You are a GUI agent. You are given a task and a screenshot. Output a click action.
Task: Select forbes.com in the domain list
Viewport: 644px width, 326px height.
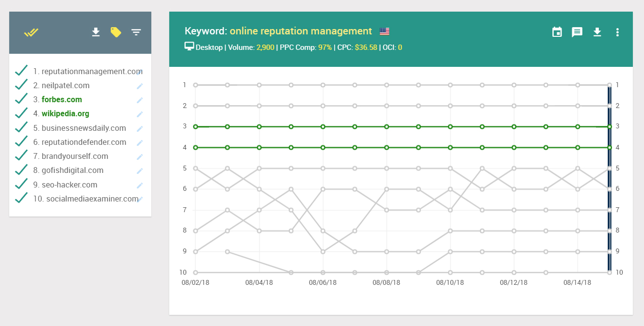point(62,100)
